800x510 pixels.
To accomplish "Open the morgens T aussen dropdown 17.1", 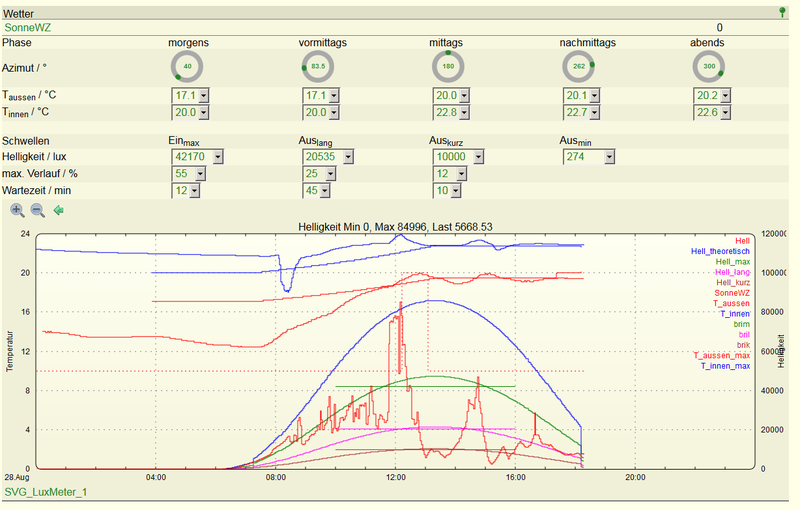I will pos(190,95).
